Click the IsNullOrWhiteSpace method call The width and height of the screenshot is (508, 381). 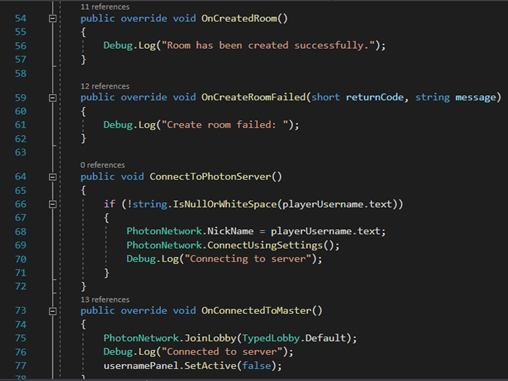coord(225,204)
